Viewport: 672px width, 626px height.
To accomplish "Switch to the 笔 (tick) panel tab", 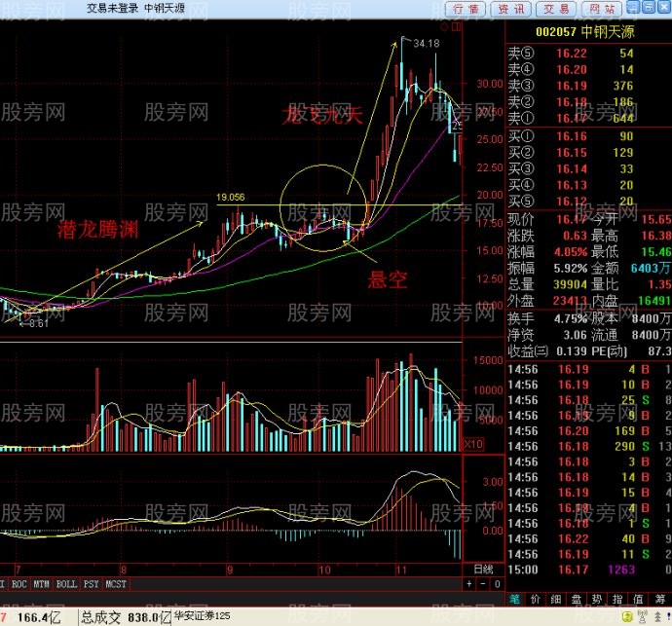I will [x=515, y=599].
